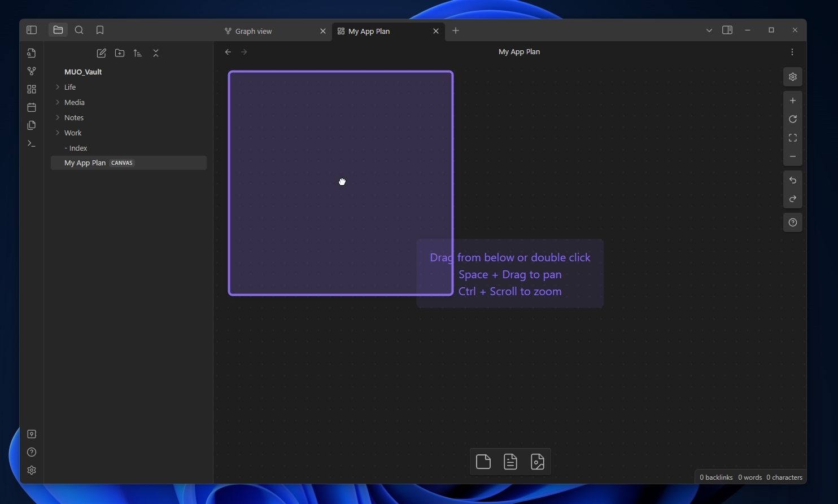Zoom the canvas to fit
Image resolution: width=838 pixels, height=504 pixels.
pyautogui.click(x=792, y=138)
